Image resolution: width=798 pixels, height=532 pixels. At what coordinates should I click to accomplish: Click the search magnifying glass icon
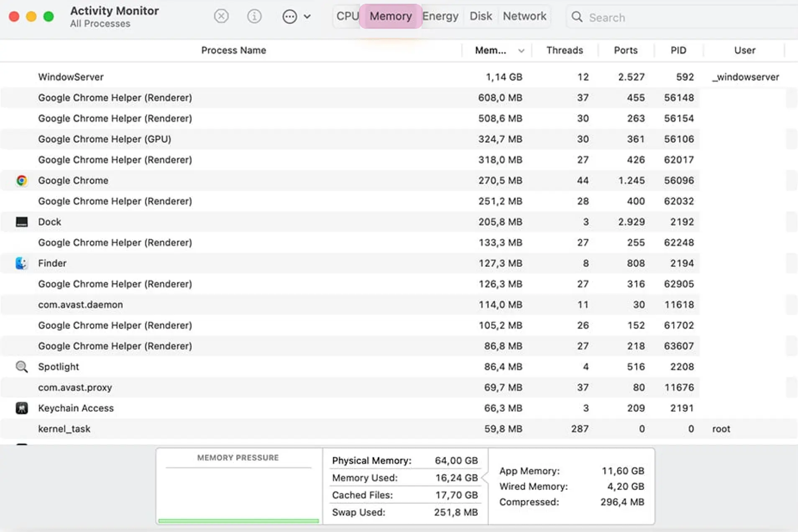(x=577, y=17)
